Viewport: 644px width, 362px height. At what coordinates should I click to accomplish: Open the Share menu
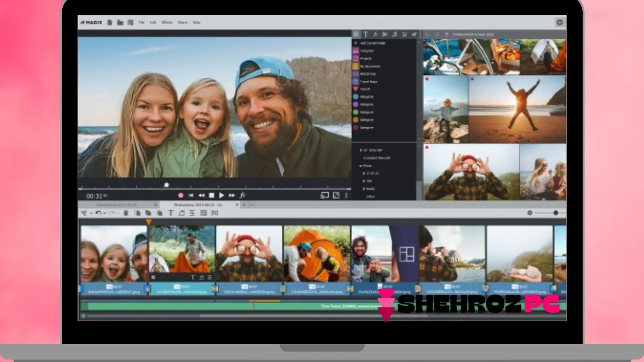coord(182,22)
